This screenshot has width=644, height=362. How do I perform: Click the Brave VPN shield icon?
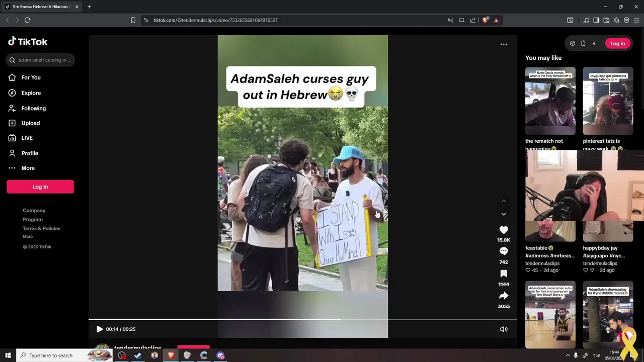(626, 20)
